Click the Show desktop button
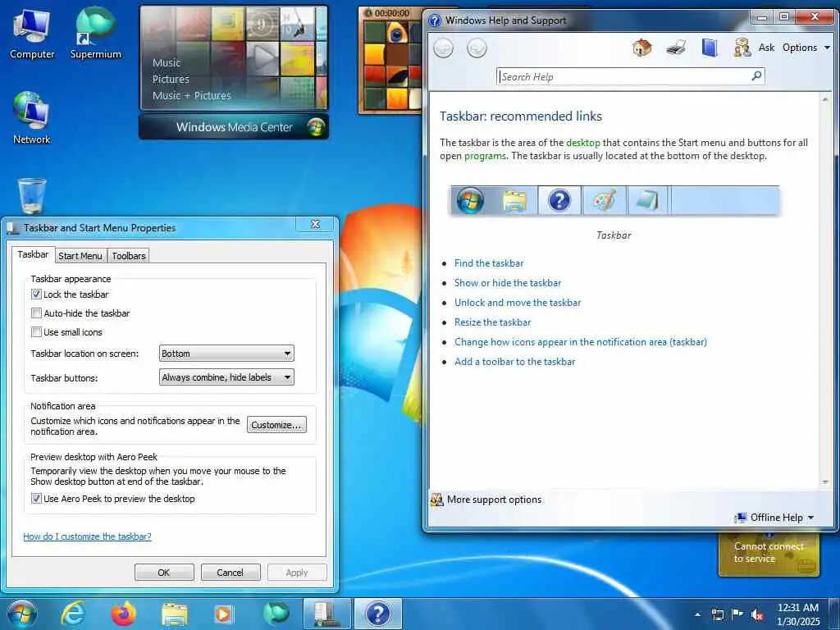This screenshot has width=840, height=630. coord(834,614)
